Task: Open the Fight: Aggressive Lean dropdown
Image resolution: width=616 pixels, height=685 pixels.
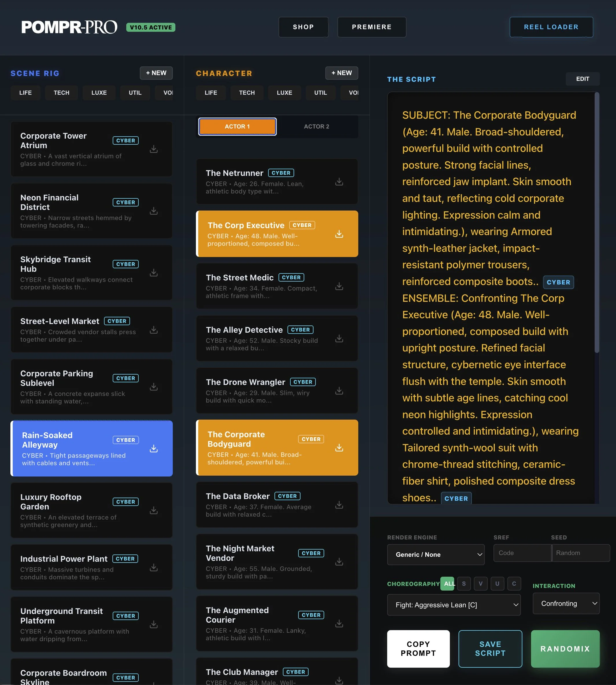Action: coord(454,605)
